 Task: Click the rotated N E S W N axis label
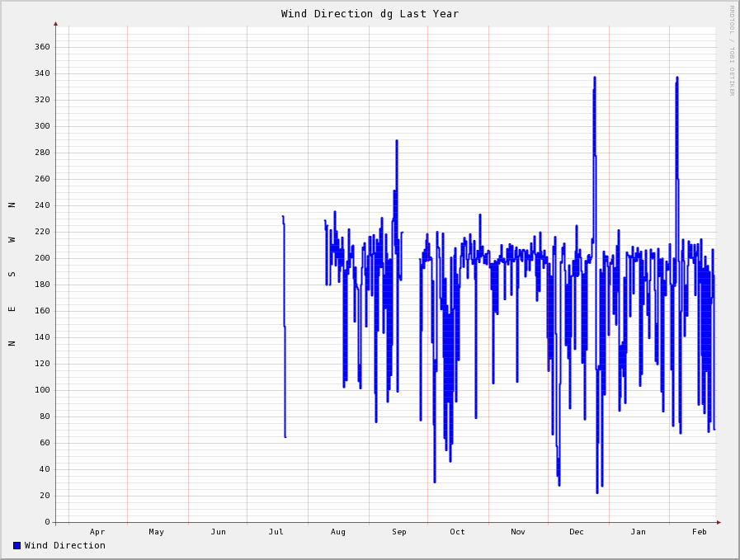(x=12, y=274)
